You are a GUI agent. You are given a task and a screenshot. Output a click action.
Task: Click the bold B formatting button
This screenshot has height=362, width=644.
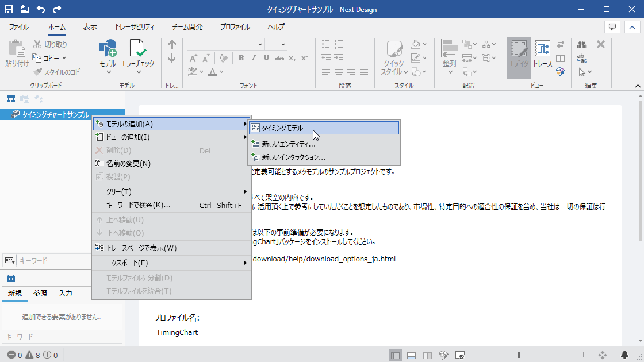pyautogui.click(x=241, y=58)
